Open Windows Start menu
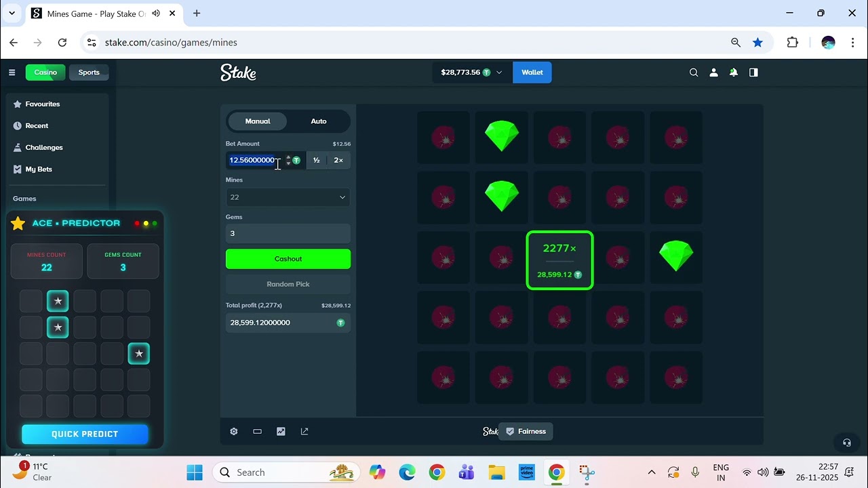868x488 pixels. (195, 472)
